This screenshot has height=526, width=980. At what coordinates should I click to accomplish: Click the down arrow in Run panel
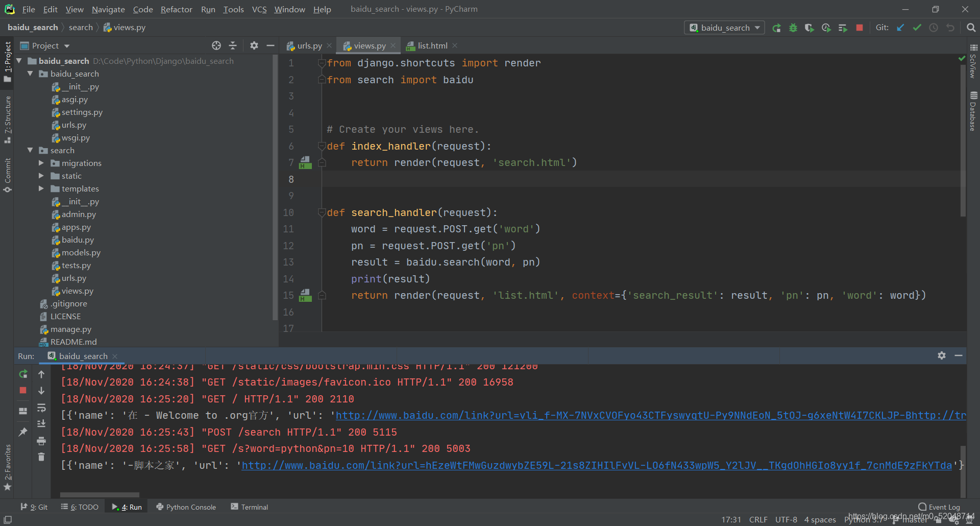click(x=41, y=390)
